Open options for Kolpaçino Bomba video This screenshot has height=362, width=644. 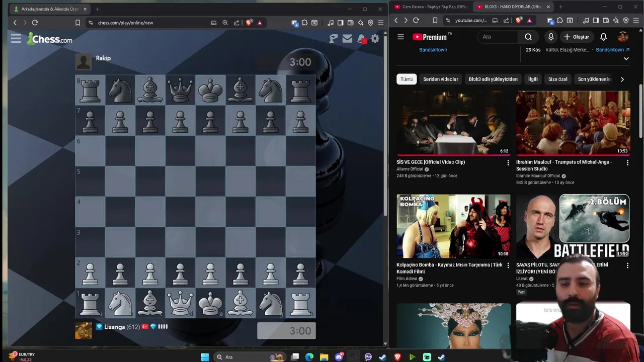tap(508, 265)
